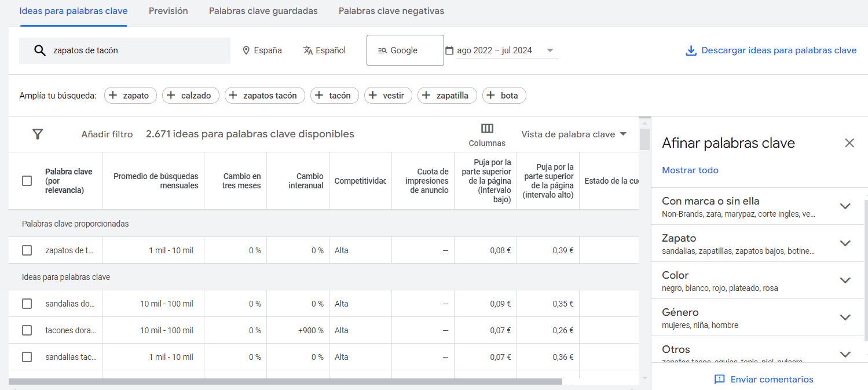868x390 pixels.
Task: Close the Afinar palabras clave panel
Action: tap(849, 143)
